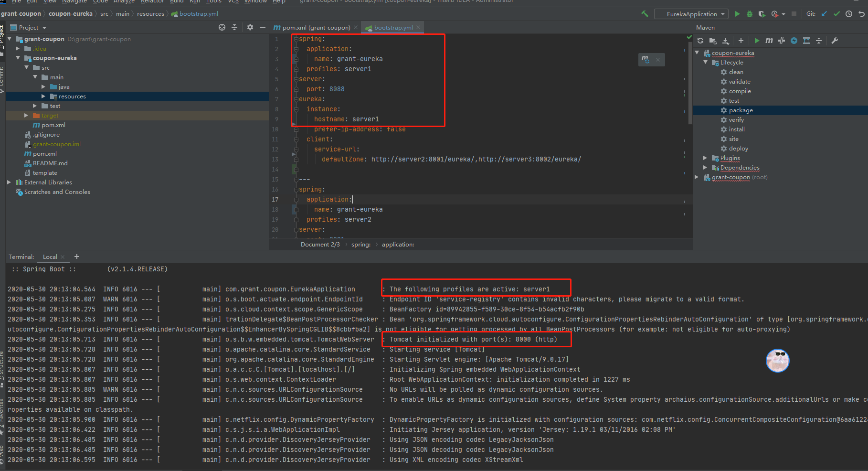Viewport: 868px width, 471px height.
Task: Click the 'application:' breadcrumb below the editor
Action: click(398, 244)
